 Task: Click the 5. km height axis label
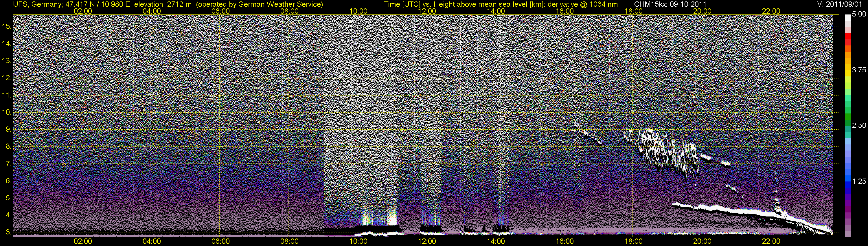[8, 198]
